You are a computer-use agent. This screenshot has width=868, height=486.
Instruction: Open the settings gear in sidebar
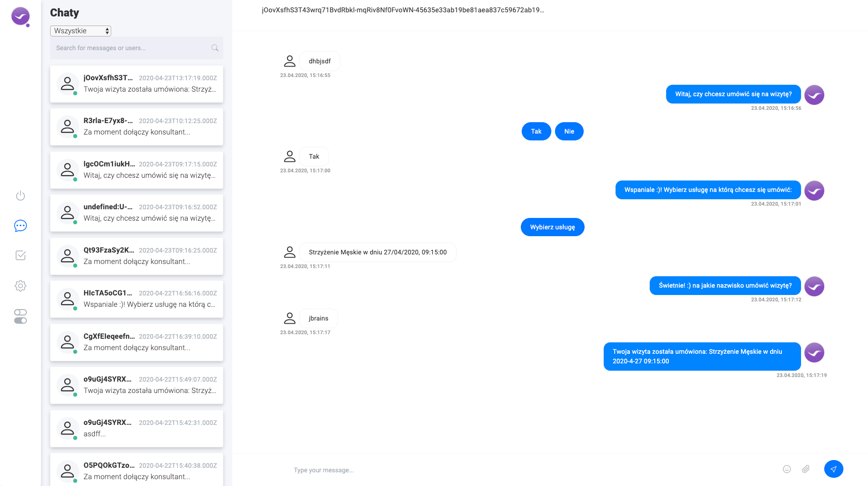(21, 286)
